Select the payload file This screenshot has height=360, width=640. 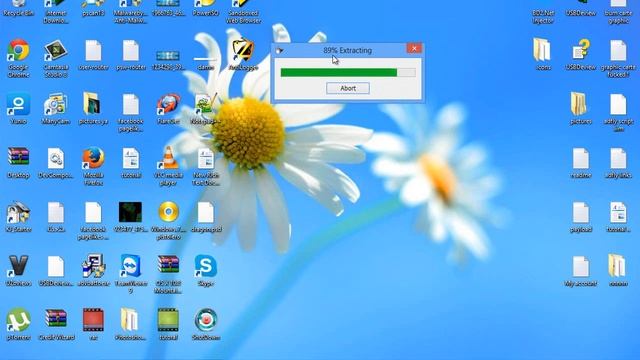click(580, 217)
